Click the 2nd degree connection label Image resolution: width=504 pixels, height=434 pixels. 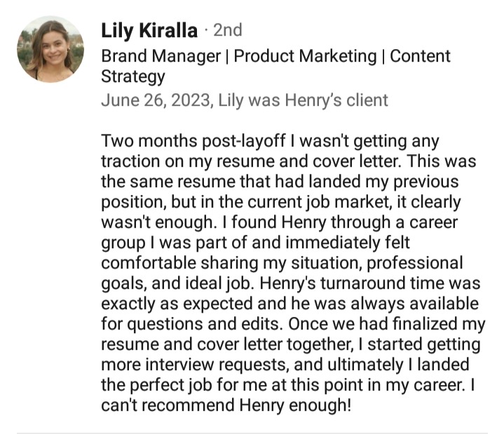click(x=227, y=30)
